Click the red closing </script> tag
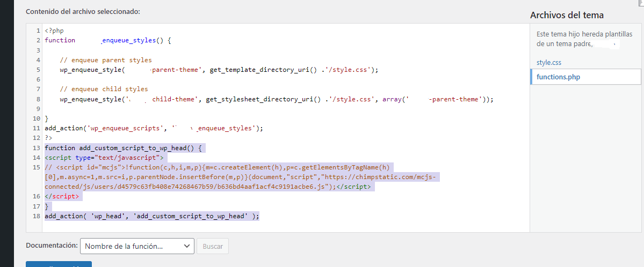Image resolution: width=644 pixels, height=267 pixels. click(62, 196)
